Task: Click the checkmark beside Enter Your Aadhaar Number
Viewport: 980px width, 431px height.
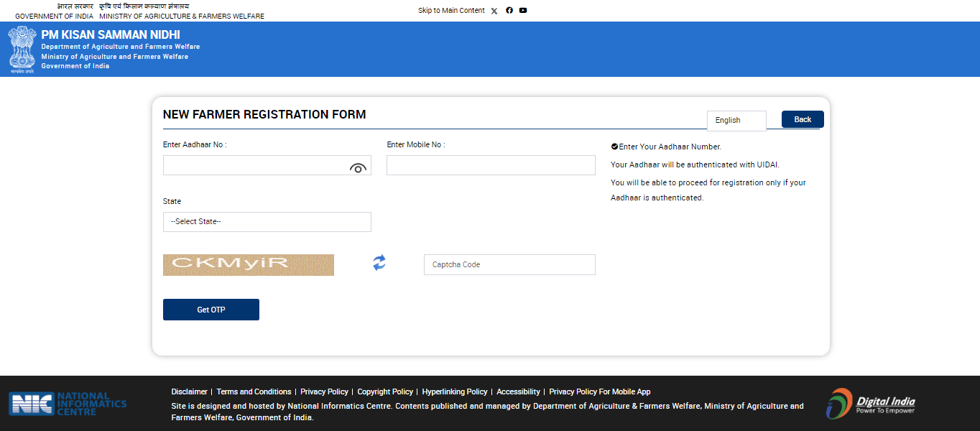Action: (614, 146)
